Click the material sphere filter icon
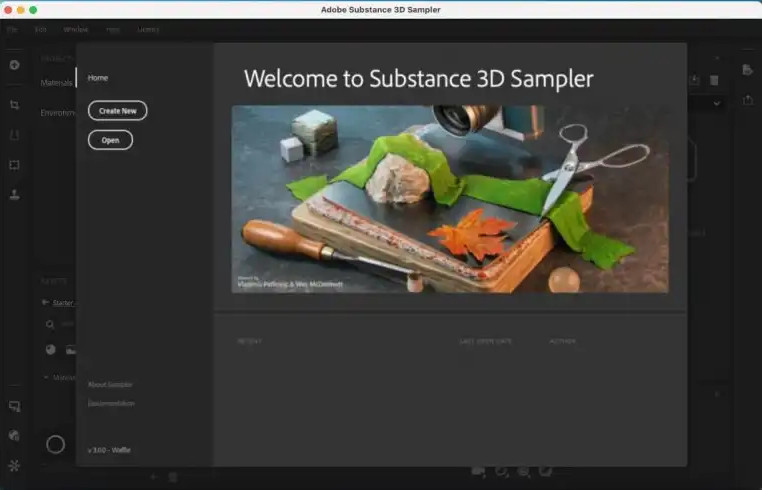762x490 pixels. click(x=51, y=350)
